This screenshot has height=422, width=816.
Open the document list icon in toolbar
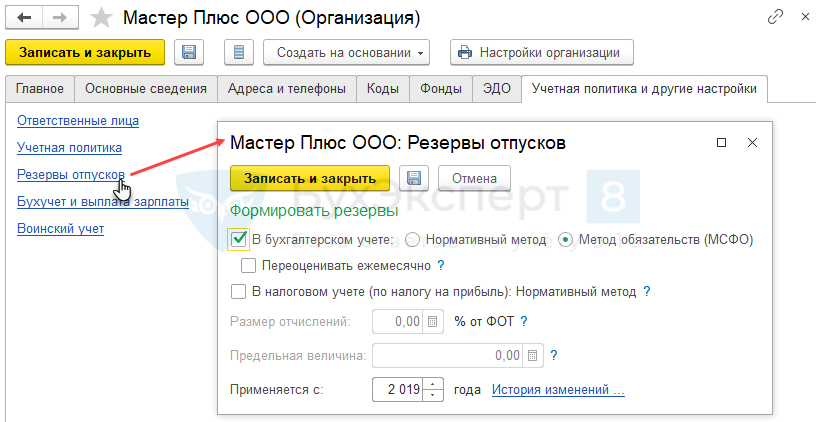[238, 52]
